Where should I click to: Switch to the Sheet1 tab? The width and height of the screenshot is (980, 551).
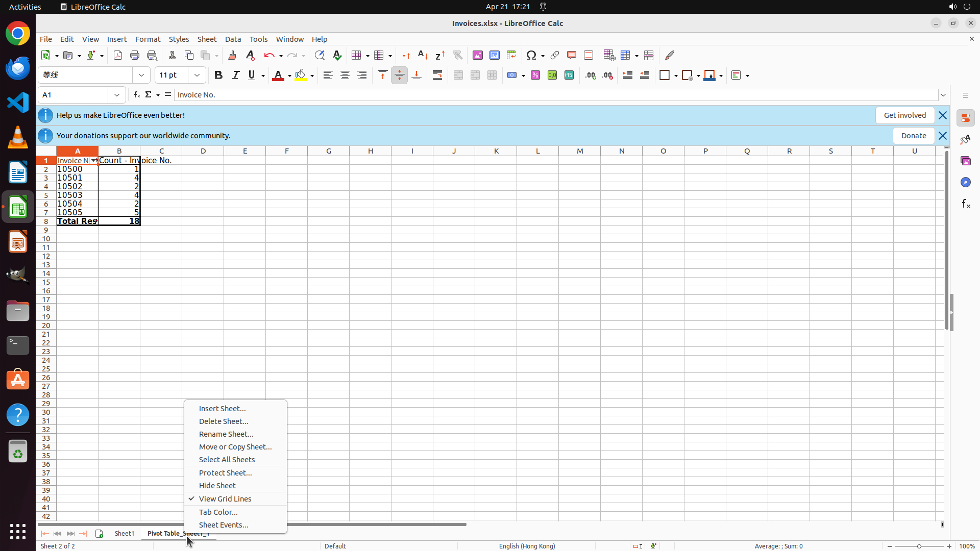(125, 533)
